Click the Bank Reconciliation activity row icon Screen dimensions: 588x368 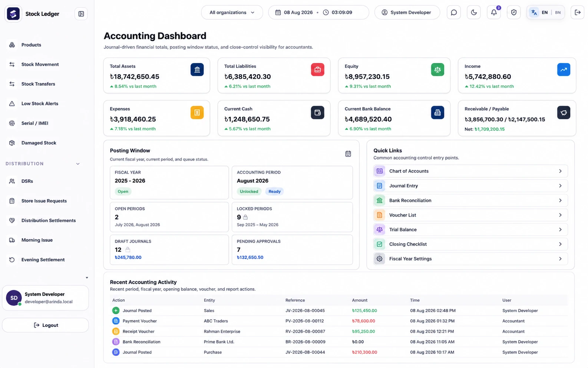pyautogui.click(x=116, y=342)
